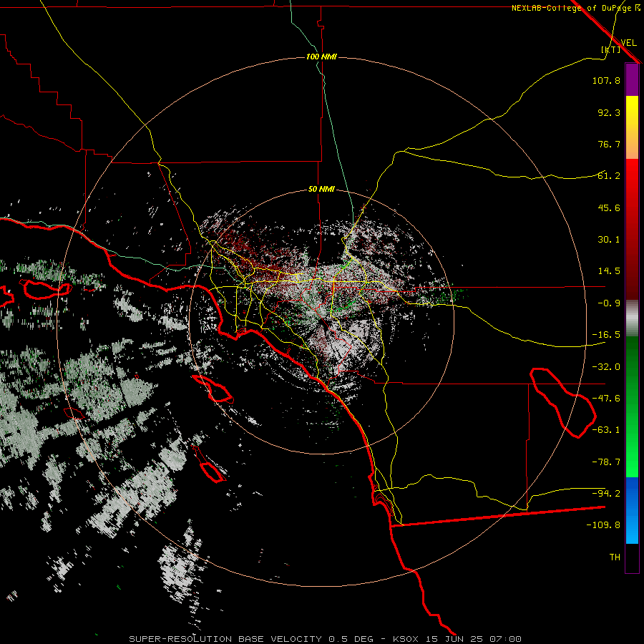The height and width of the screenshot is (644, 644).
Task: Click the -0.9 legend value
Action: (x=609, y=303)
